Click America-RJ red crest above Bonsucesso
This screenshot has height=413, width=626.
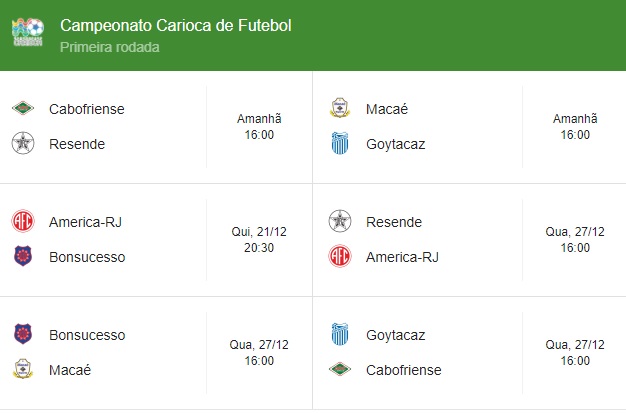23,221
